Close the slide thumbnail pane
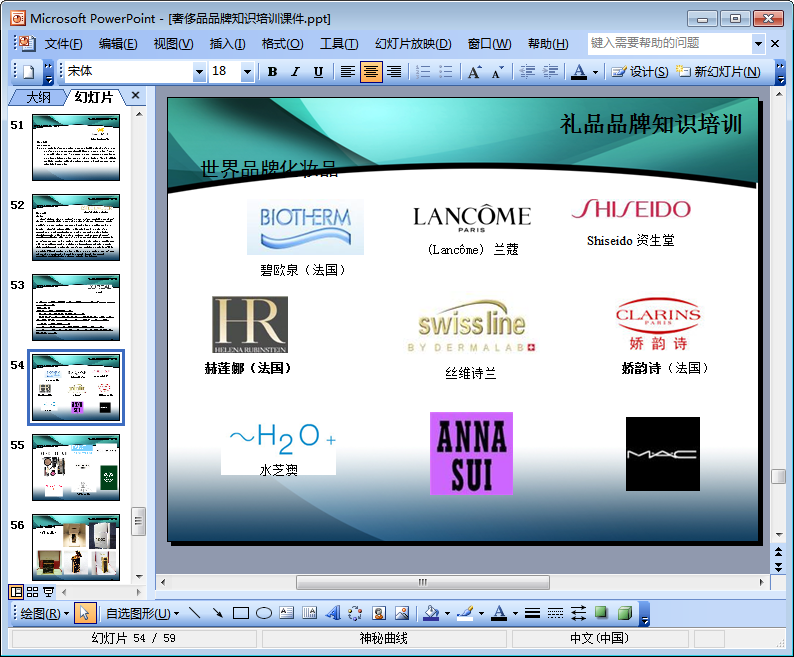Screen dimensions: 794x657 (135, 95)
